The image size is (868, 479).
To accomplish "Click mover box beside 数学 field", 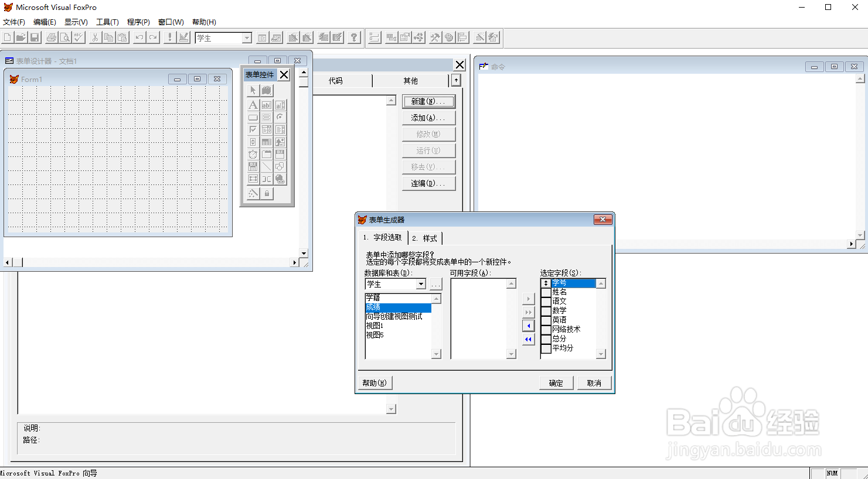I will click(546, 311).
